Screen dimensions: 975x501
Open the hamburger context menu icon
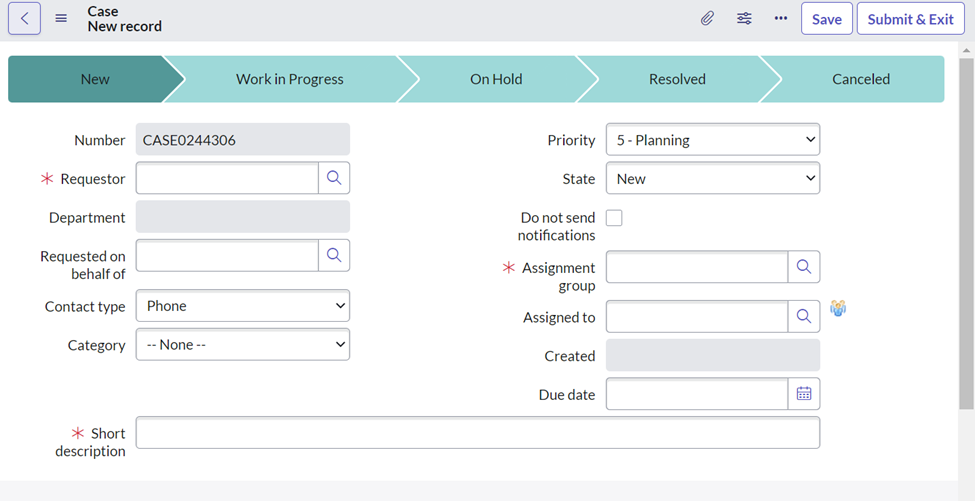pos(61,19)
